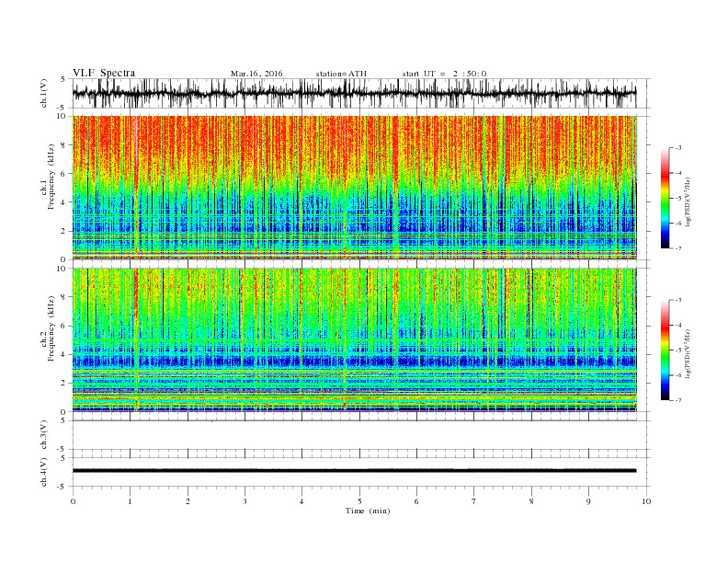Click the ch.1 colorbar "log(PSD)(V²/Hz)" label
The image size is (728, 563).
688,201
